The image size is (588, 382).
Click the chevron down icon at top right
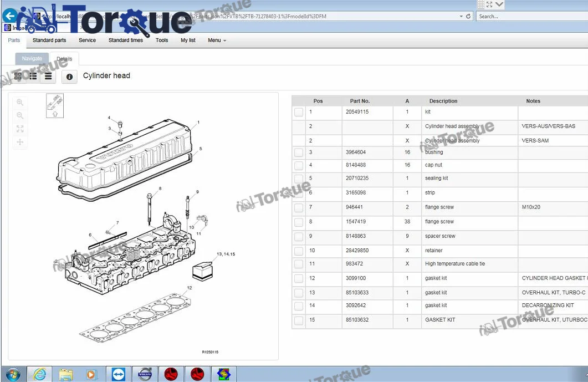tap(499, 4)
